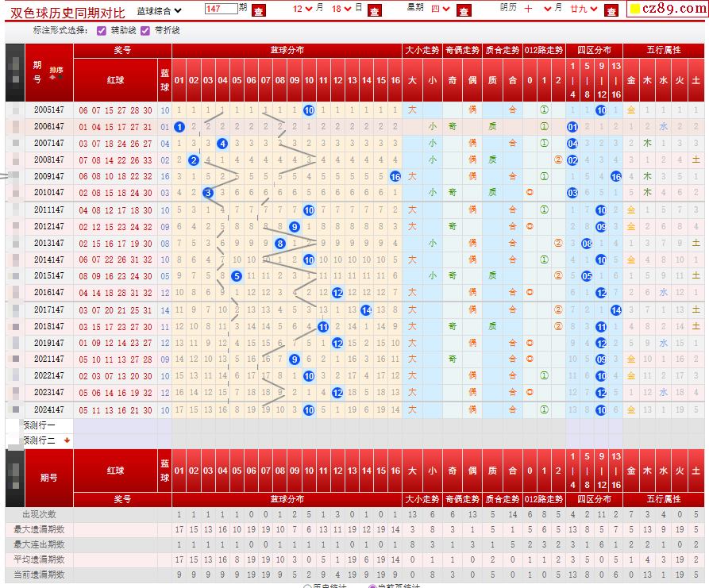Click the 最大连出期数 statistics row label
Viewport: 709px width, 588px height.
40,544
